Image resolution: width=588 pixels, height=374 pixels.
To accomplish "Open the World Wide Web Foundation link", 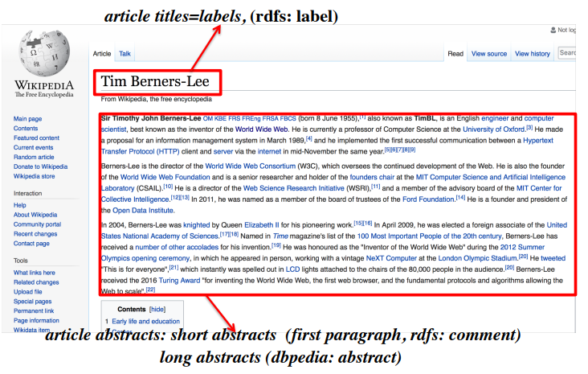I will point(165,177).
